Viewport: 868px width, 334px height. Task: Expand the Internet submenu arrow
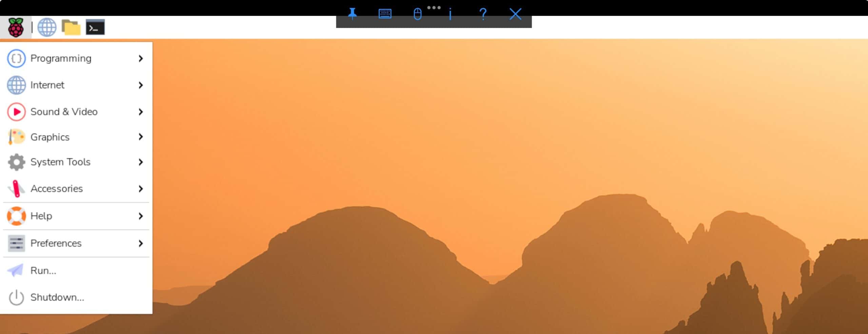141,85
